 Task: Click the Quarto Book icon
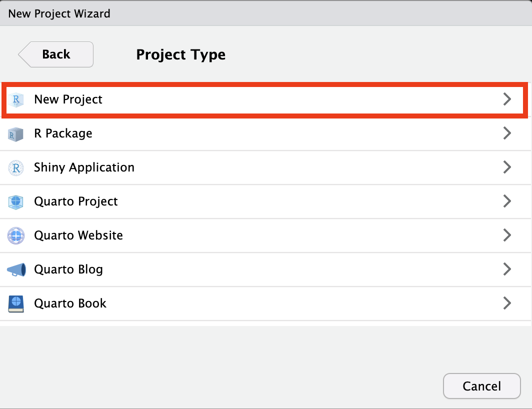coord(16,303)
